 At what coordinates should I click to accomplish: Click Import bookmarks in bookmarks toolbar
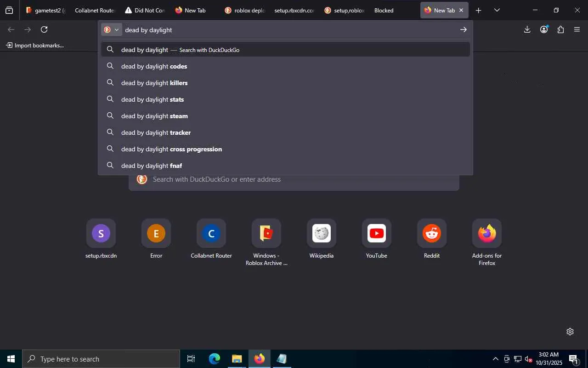click(35, 46)
